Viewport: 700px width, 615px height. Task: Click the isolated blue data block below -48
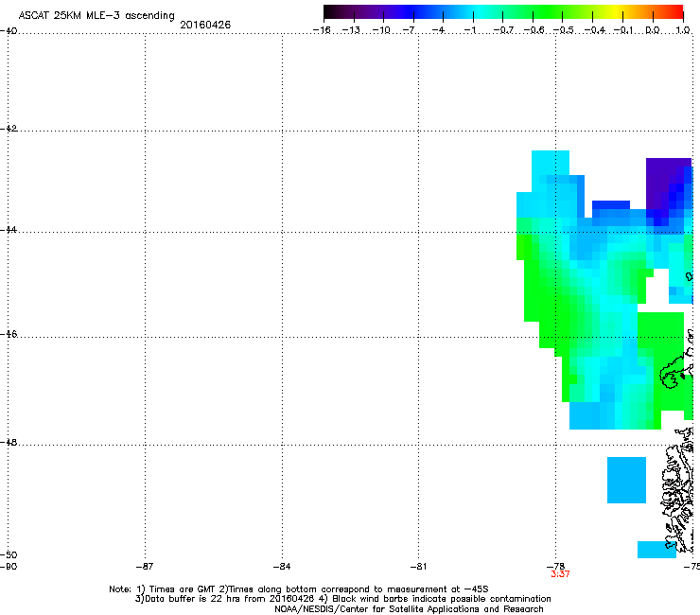(626, 480)
